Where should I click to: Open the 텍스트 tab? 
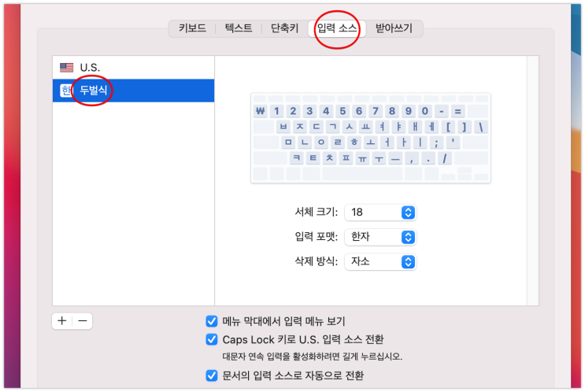point(239,28)
